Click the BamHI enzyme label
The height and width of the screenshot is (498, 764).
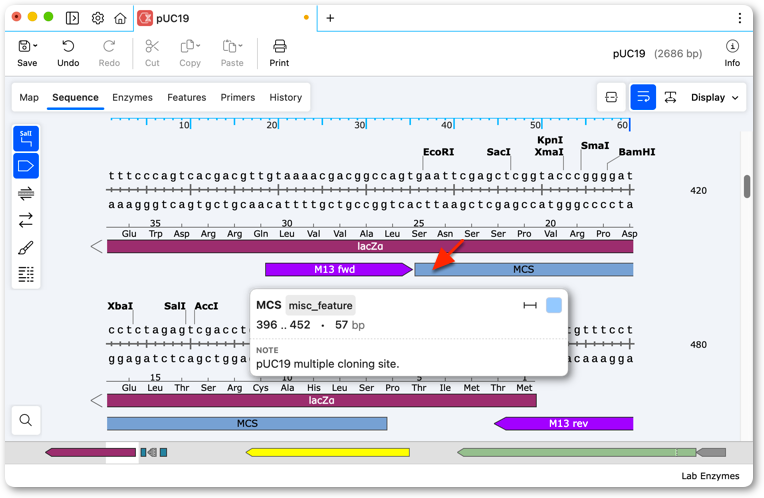[637, 152]
